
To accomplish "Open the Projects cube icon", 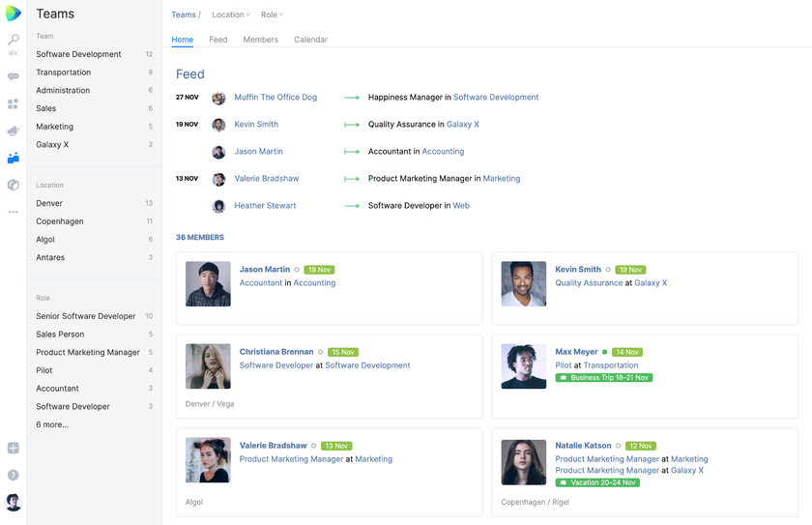I will (14, 185).
